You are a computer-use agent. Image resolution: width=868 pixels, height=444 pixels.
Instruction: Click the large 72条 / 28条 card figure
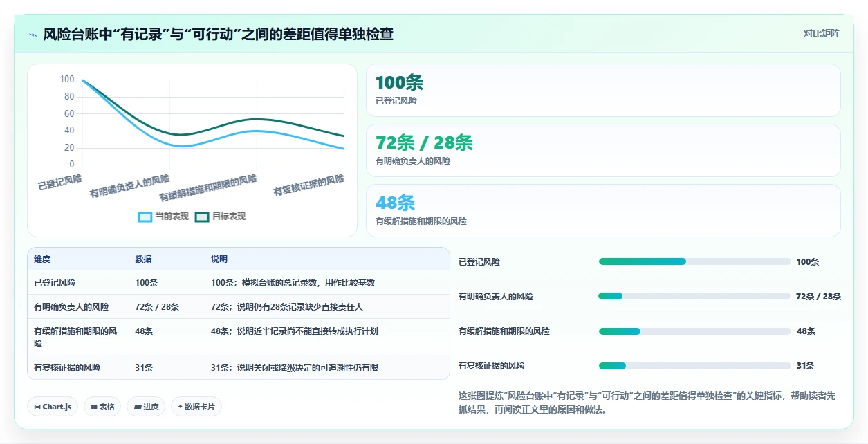[x=424, y=143]
